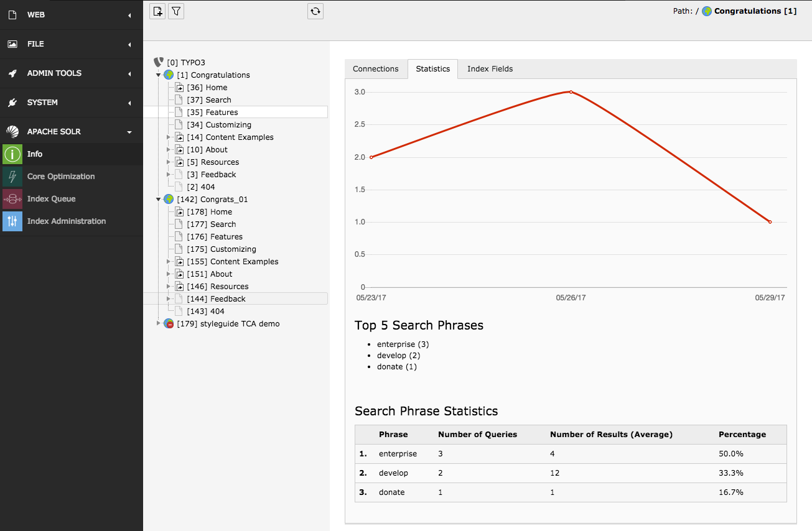Click the filter icon above page tree
The height and width of the screenshot is (531, 812).
coord(176,11)
